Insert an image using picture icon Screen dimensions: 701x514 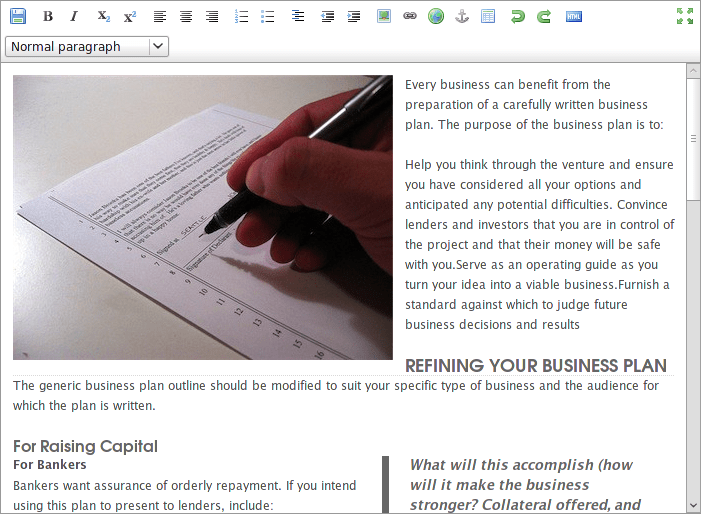tap(384, 17)
